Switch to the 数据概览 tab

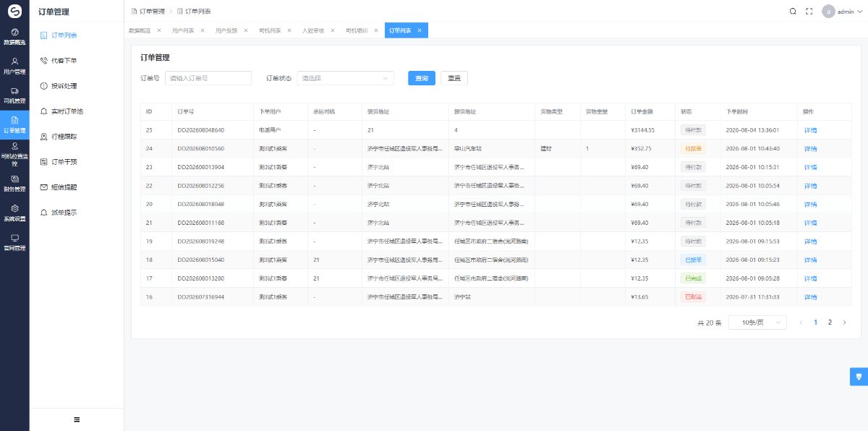point(140,30)
